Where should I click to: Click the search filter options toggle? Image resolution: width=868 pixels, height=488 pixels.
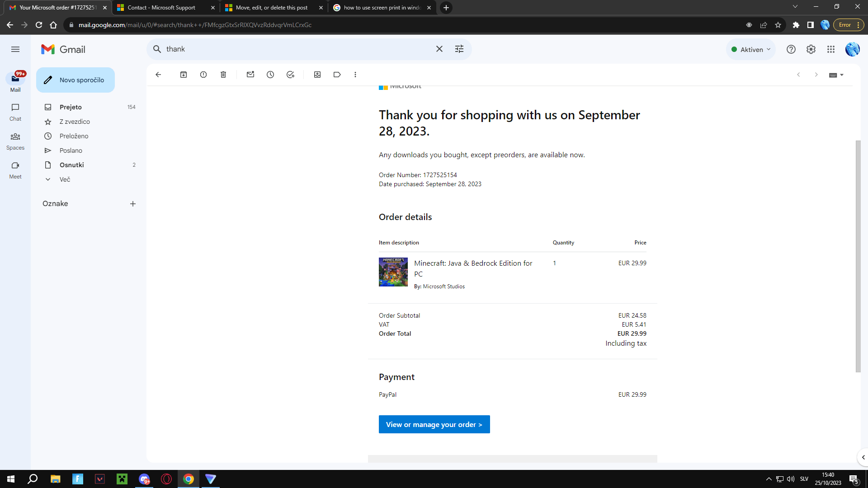coord(459,49)
